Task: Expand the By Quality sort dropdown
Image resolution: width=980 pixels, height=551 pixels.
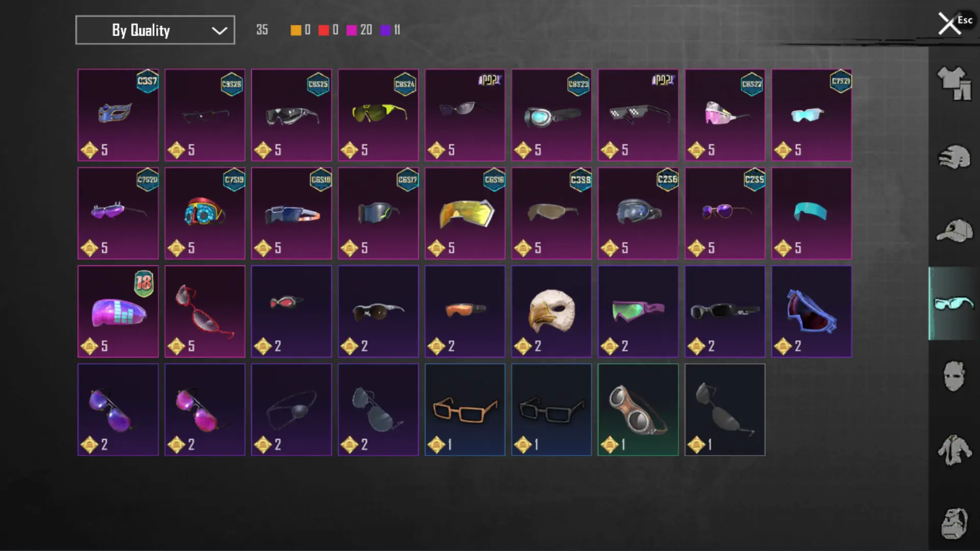Action: pyautogui.click(x=155, y=30)
